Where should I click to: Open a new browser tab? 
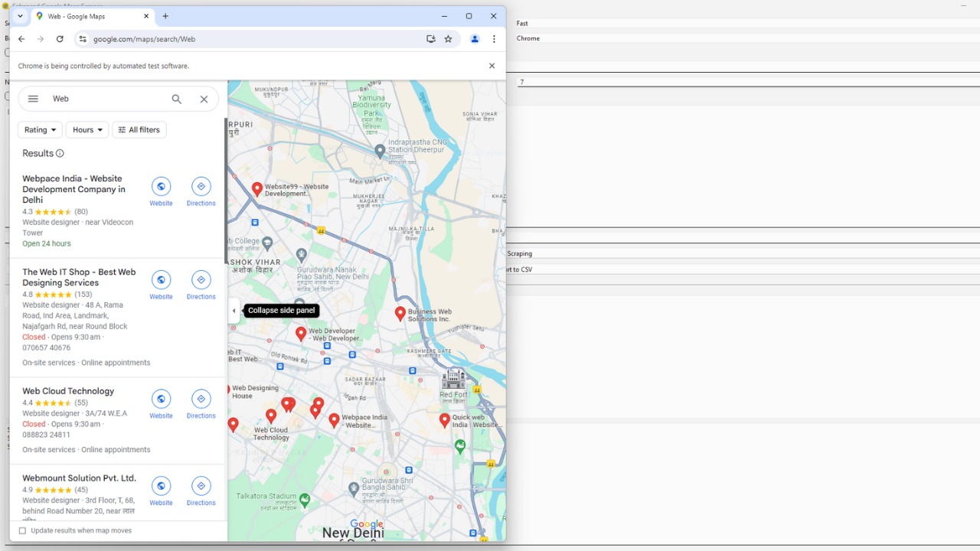[x=165, y=15]
